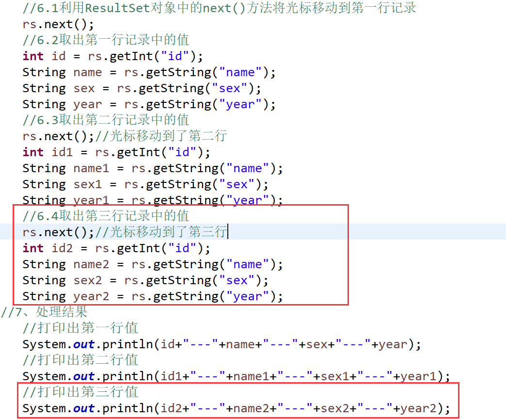Screen dimensions: 506x420
Task: Click the String name2 declaration line
Action: click(x=152, y=264)
